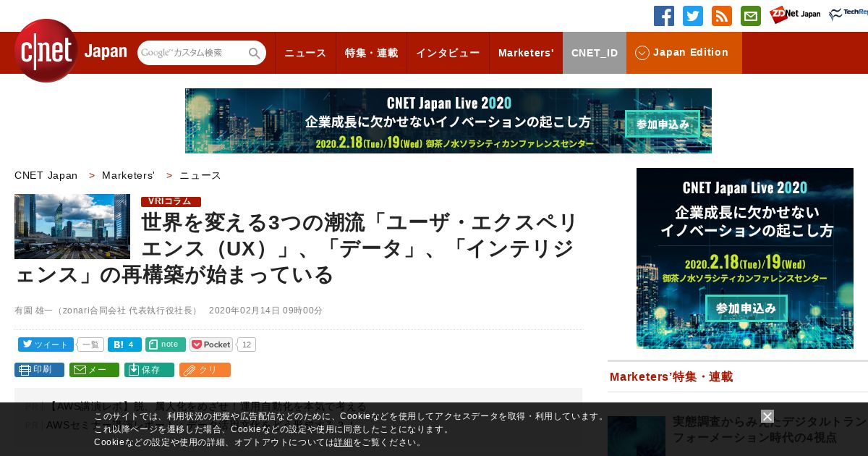The width and height of the screenshot is (868, 456).
Task: Open the Marketers' menu item
Action: click(526, 53)
